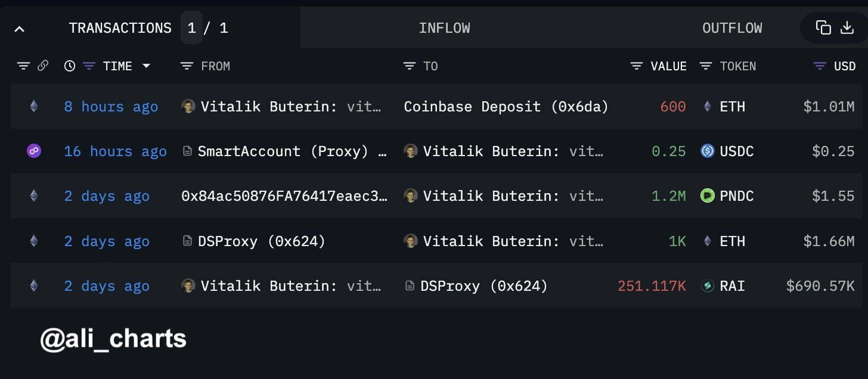Open the TO column filter
868x379 pixels.
409,66
